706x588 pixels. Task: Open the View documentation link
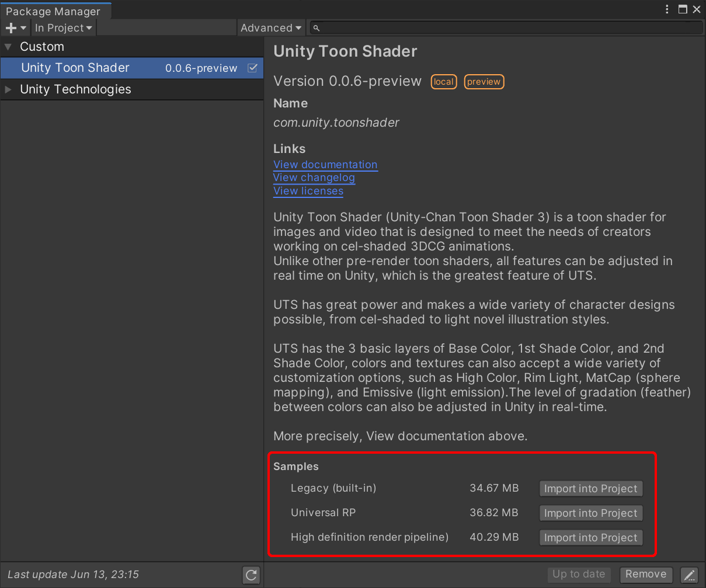325,165
